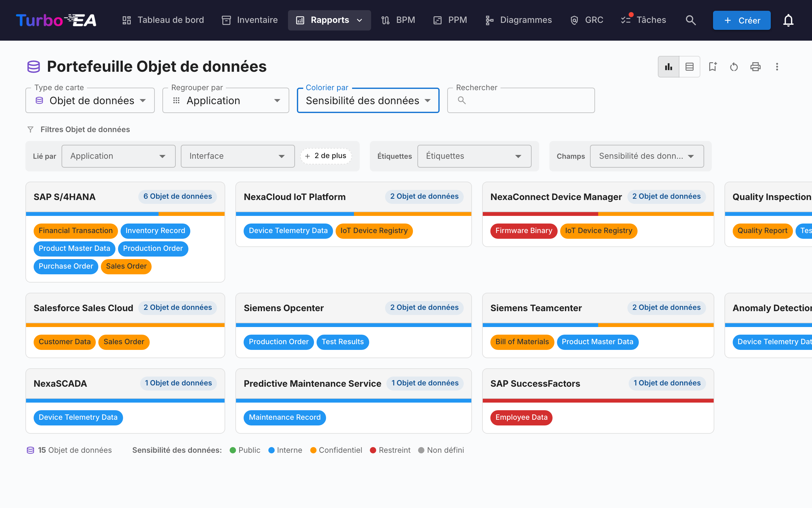The width and height of the screenshot is (812, 508).
Task: Click Maintenance Record chip
Action: click(x=285, y=418)
